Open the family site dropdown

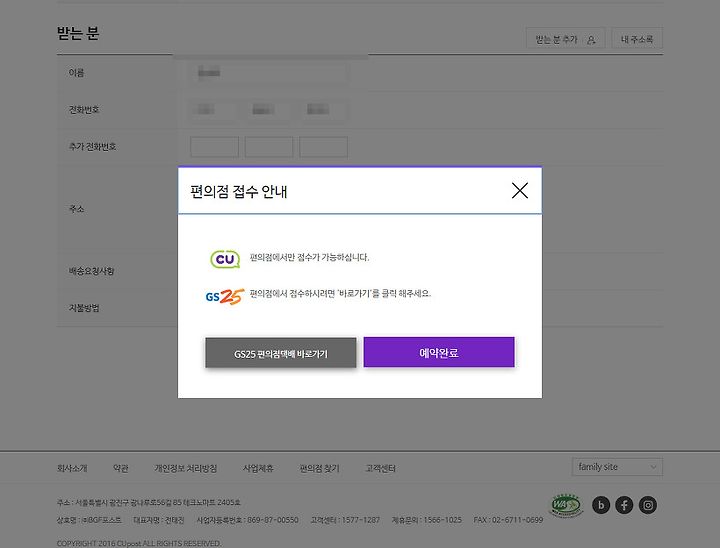617,467
